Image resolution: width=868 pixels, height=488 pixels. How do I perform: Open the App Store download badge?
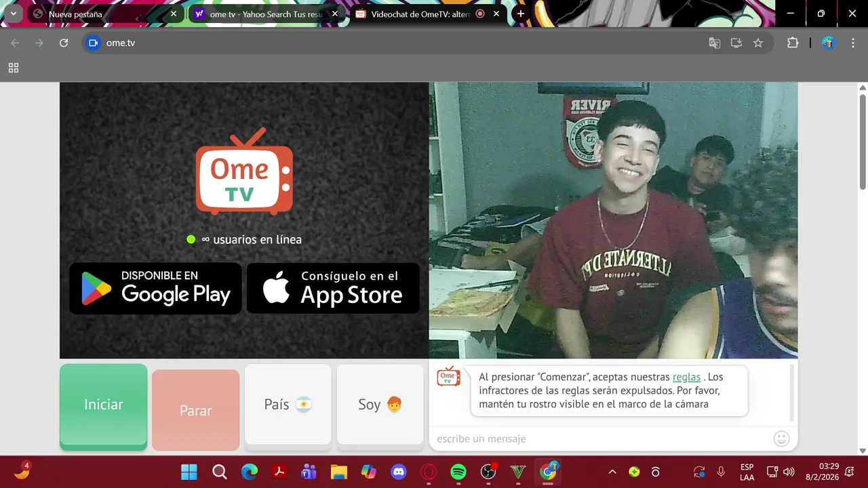point(333,288)
